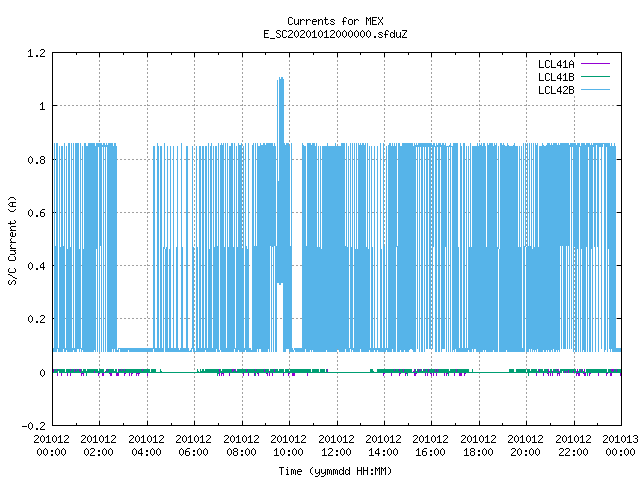This screenshot has width=640, height=480.
Task: Click the LCL41A legend label
Action: tap(556, 64)
